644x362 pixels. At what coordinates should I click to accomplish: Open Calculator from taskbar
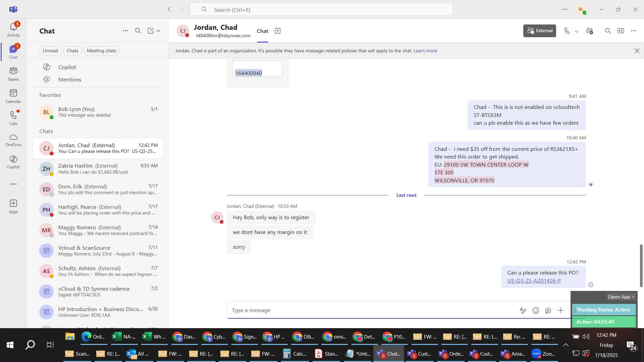[295, 354]
